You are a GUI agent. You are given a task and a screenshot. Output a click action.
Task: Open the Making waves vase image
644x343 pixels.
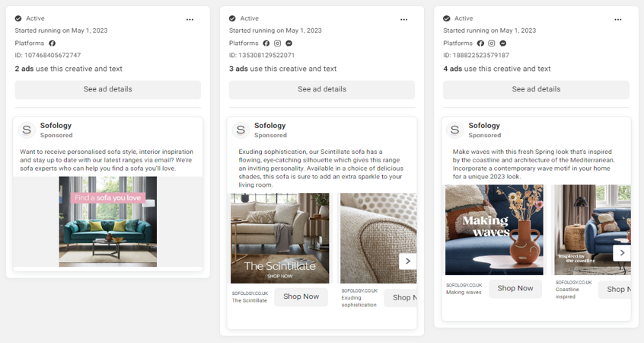click(494, 230)
